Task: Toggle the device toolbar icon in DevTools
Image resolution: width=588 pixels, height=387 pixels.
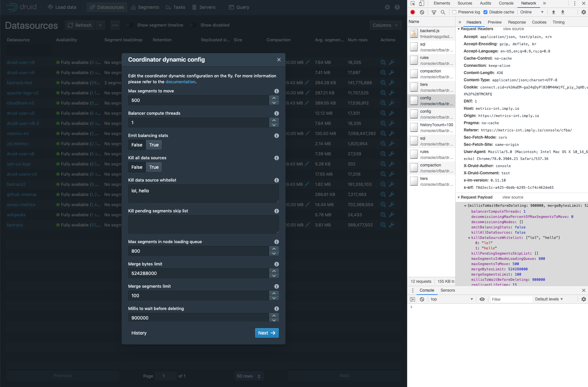Action: pyautogui.click(x=422, y=3)
